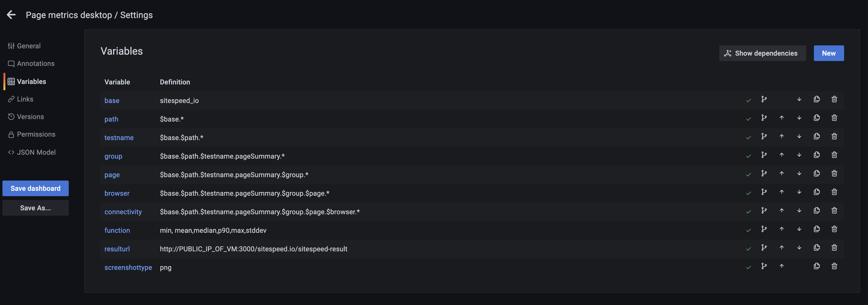Click the browser variable's dependencies branch icon
Viewport: 868px width, 305px height.
click(x=764, y=192)
